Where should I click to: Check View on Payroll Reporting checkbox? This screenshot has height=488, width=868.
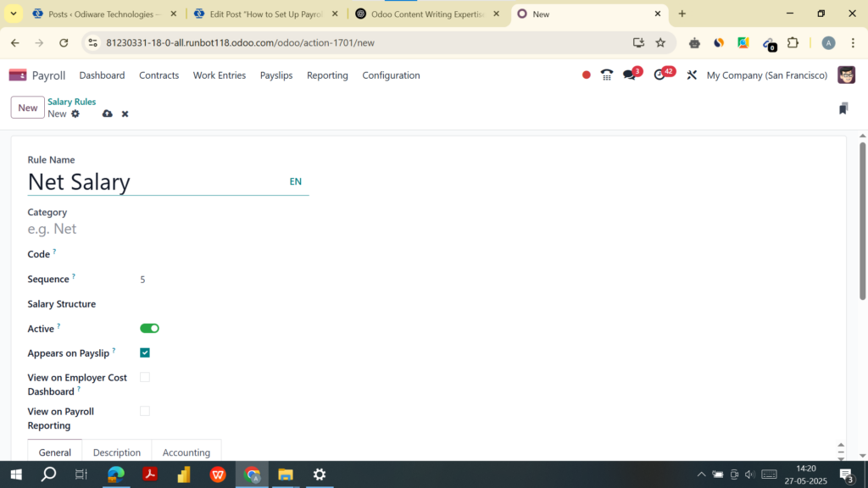pyautogui.click(x=145, y=411)
